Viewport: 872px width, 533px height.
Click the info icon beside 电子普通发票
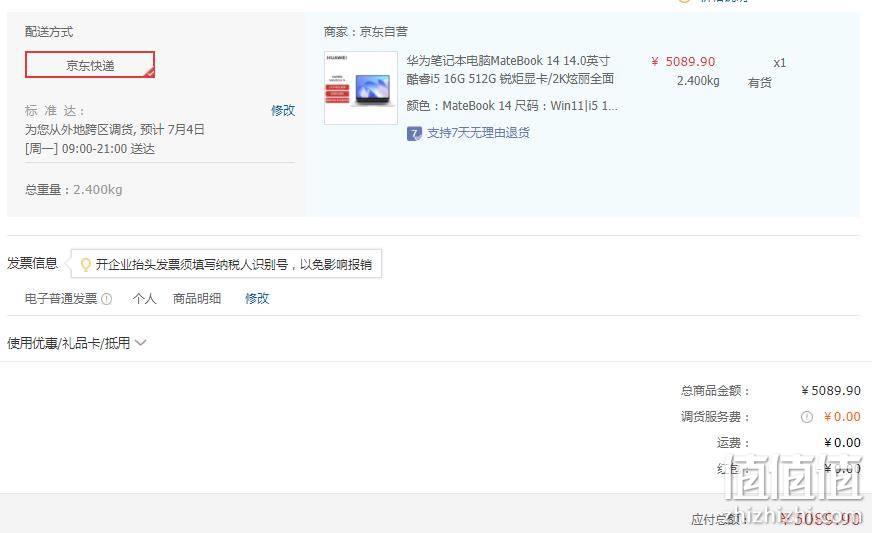coord(107,299)
